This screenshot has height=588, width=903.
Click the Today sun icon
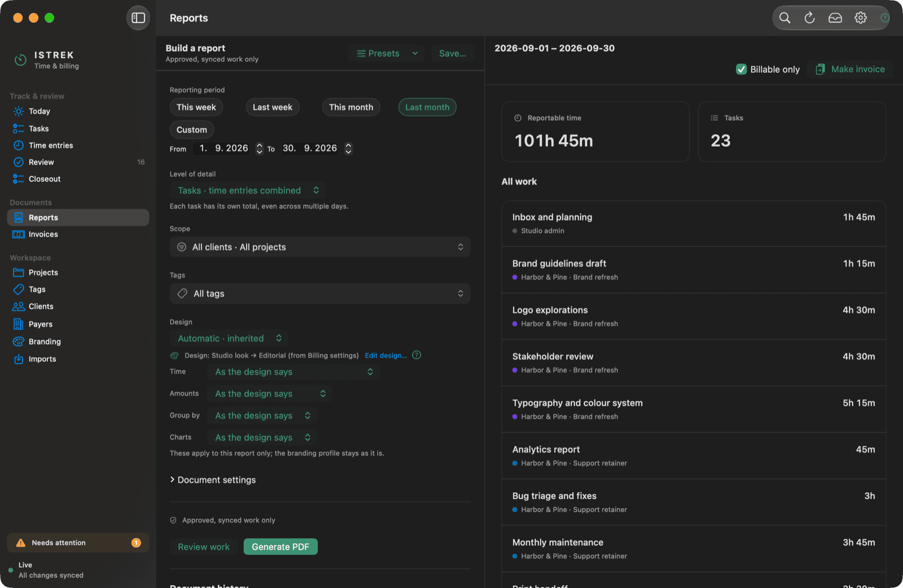click(x=19, y=111)
